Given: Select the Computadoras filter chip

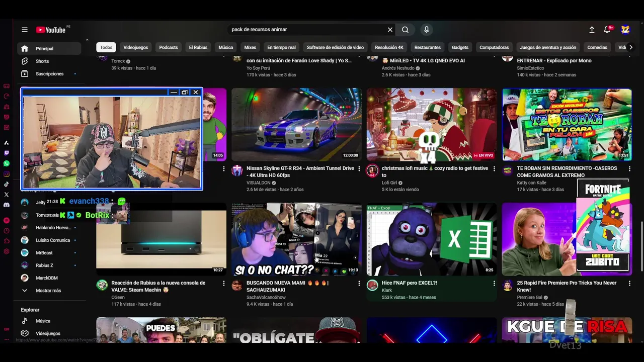Looking at the screenshot, I should [x=494, y=47].
